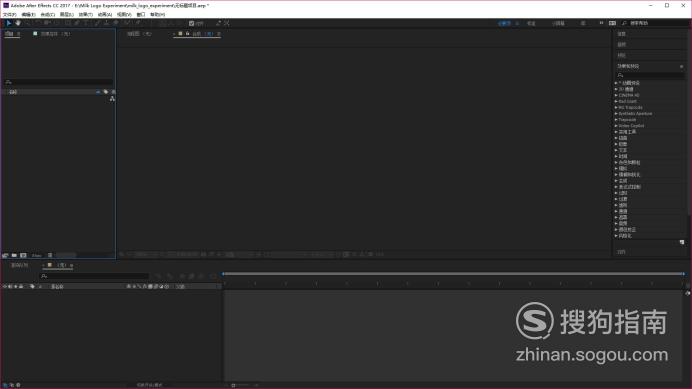Create new animation preset icon in Effects panel

(682, 242)
